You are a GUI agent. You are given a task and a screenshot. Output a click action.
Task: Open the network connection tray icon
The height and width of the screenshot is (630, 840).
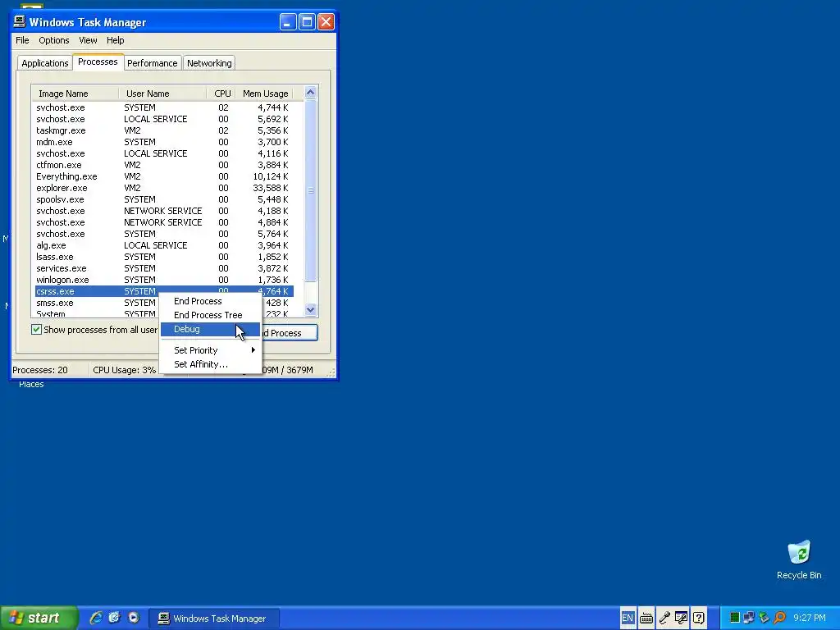click(749, 619)
